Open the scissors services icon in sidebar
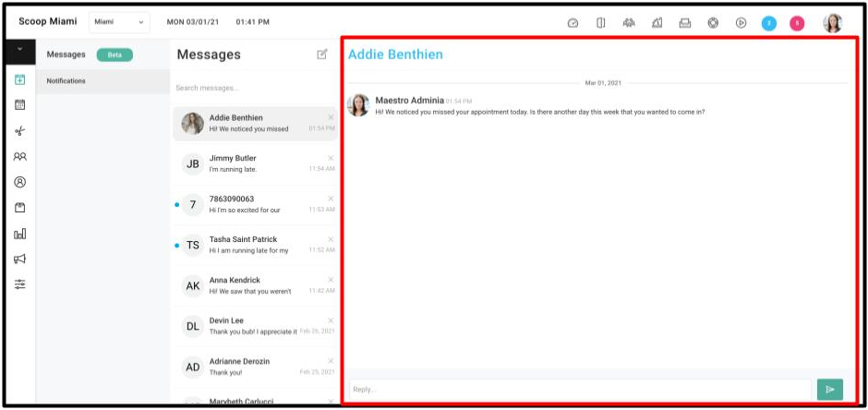 pyautogui.click(x=20, y=130)
